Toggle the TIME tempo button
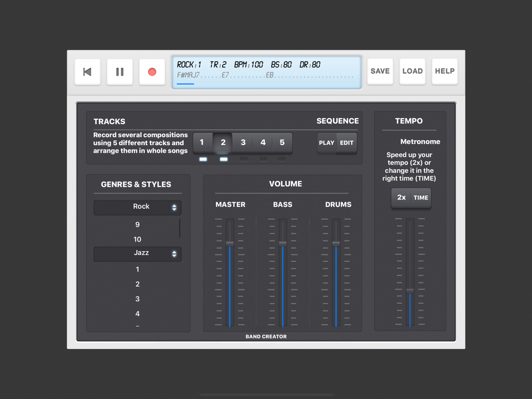532x399 pixels. 421,198
